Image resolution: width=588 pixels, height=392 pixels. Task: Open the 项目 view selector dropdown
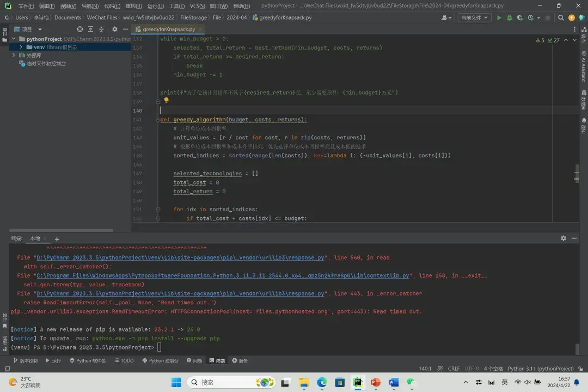click(x=28, y=29)
